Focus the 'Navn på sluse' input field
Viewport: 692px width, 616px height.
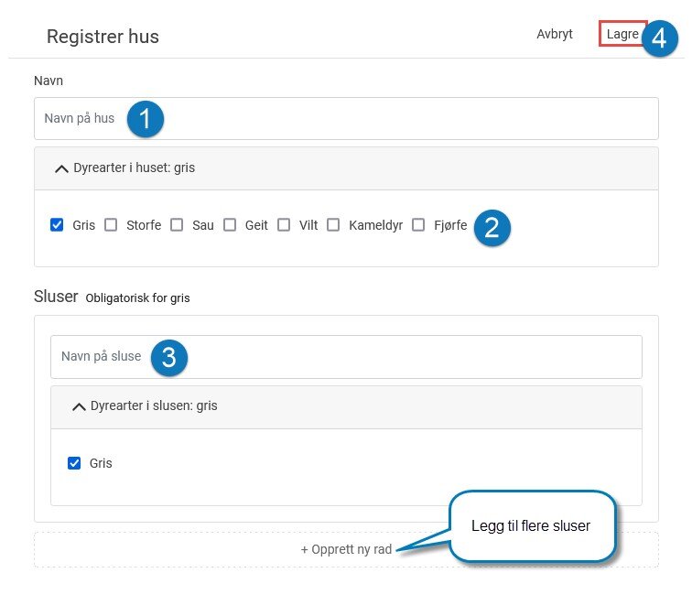(346, 357)
